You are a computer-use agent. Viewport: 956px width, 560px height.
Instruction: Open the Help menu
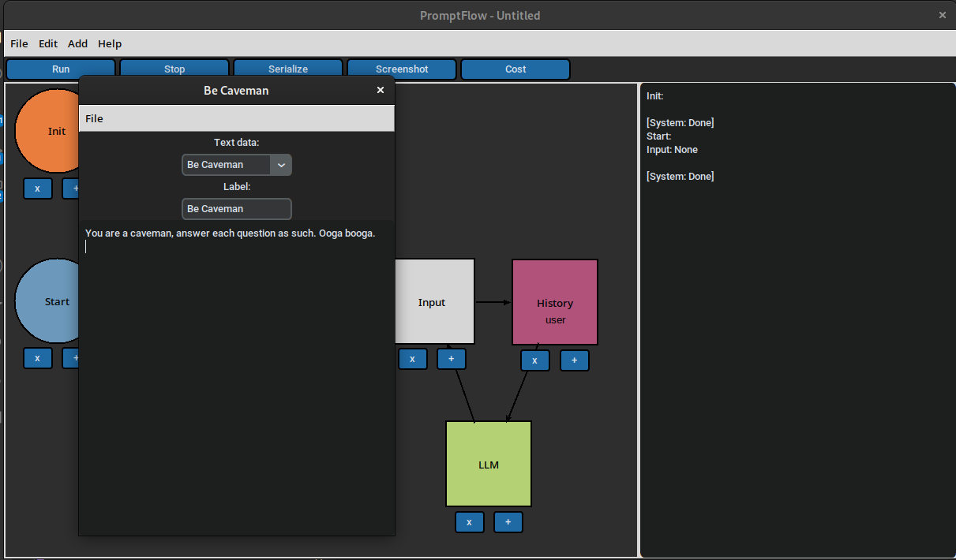point(110,43)
